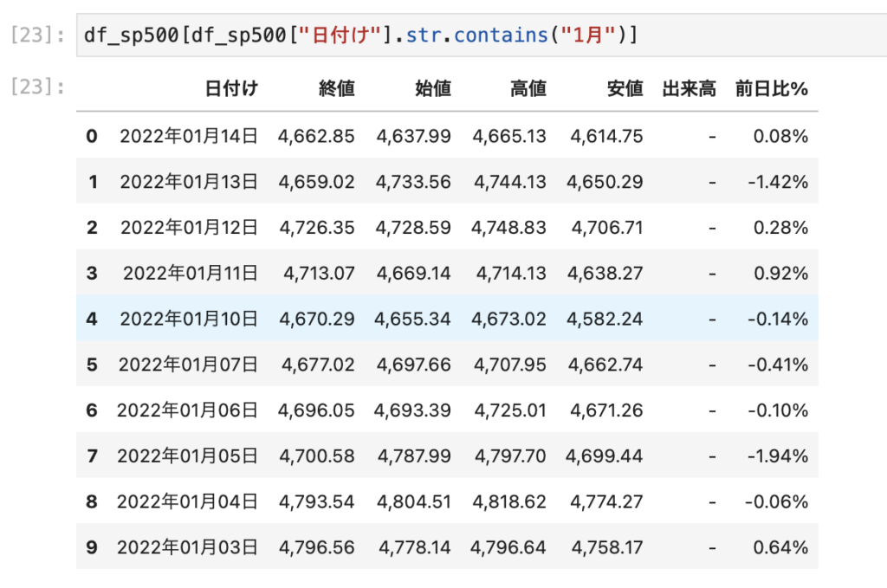Viewport: 887px width, 588px height.
Task: Click percent change -1.94%
Action: click(x=778, y=456)
